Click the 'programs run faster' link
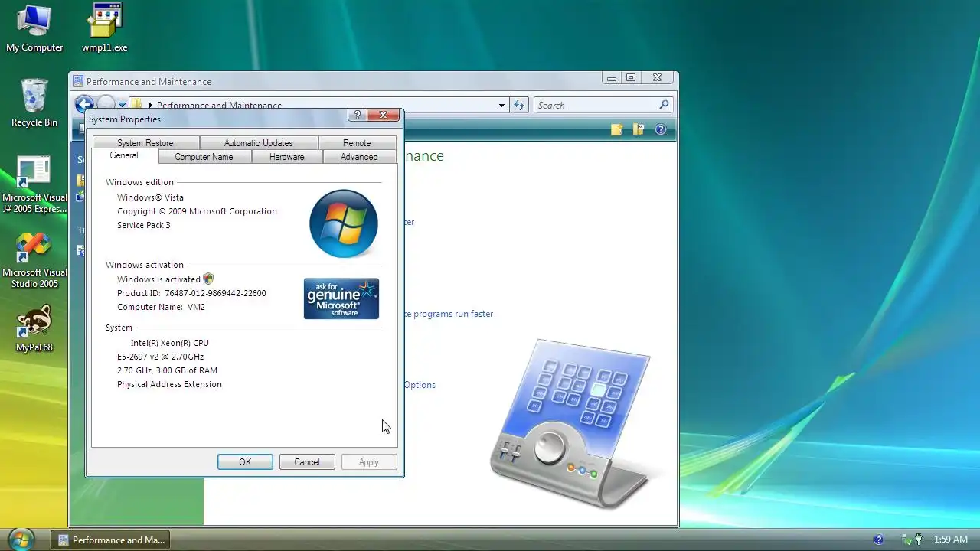The image size is (980, 551). (x=449, y=314)
